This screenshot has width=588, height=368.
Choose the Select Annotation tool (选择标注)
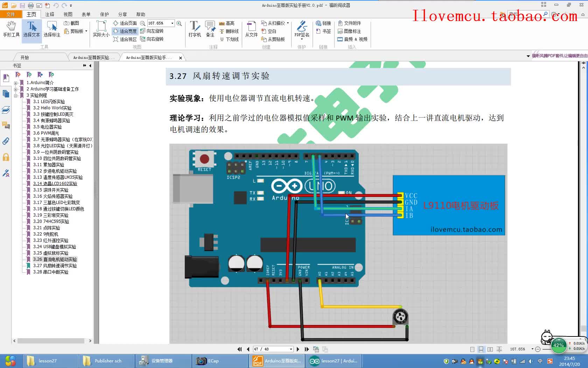coord(52,29)
